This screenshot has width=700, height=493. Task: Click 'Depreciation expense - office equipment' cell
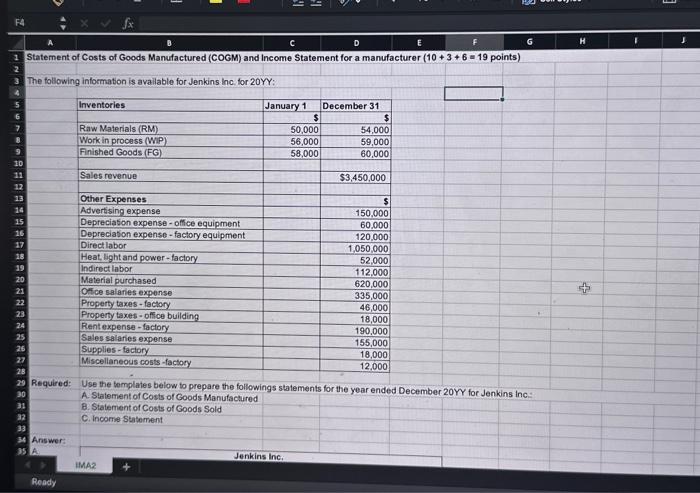[x=171, y=223]
